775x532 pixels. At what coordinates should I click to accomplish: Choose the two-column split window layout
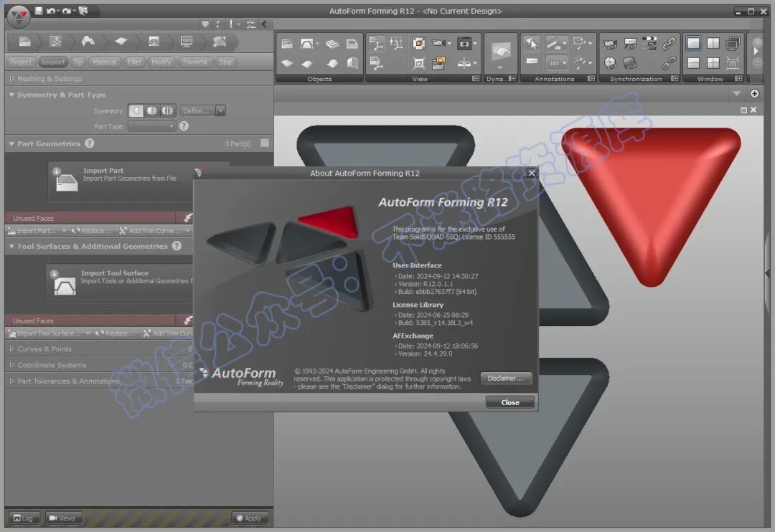[713, 44]
